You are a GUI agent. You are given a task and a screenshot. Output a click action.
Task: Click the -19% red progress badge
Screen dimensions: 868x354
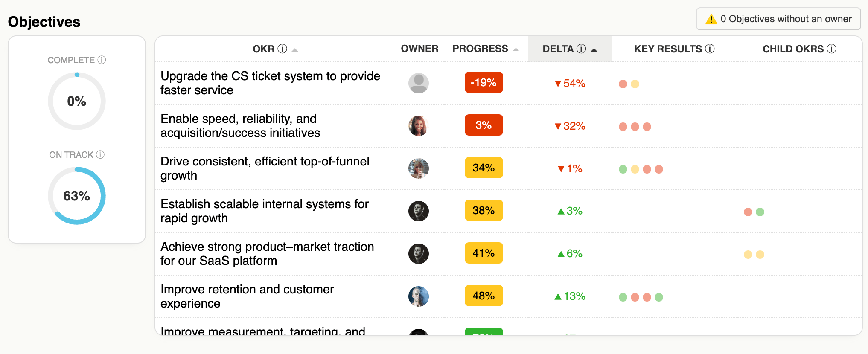(x=484, y=83)
